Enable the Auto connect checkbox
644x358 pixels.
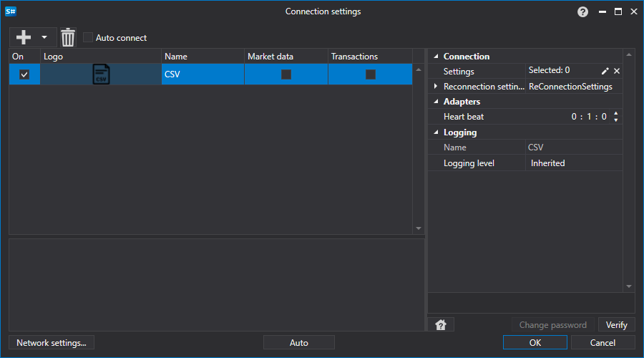point(88,37)
